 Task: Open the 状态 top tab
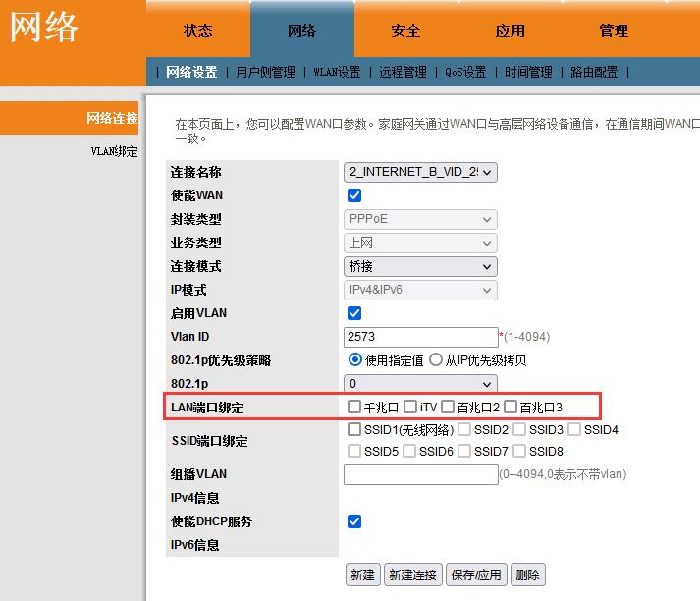[x=197, y=30]
